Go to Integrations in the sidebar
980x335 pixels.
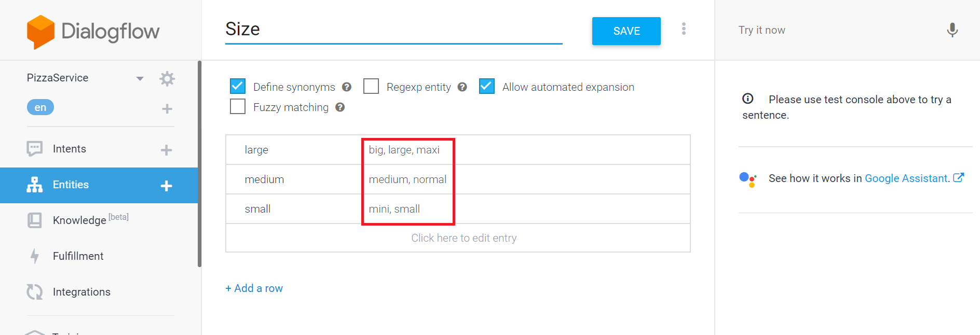[81, 292]
